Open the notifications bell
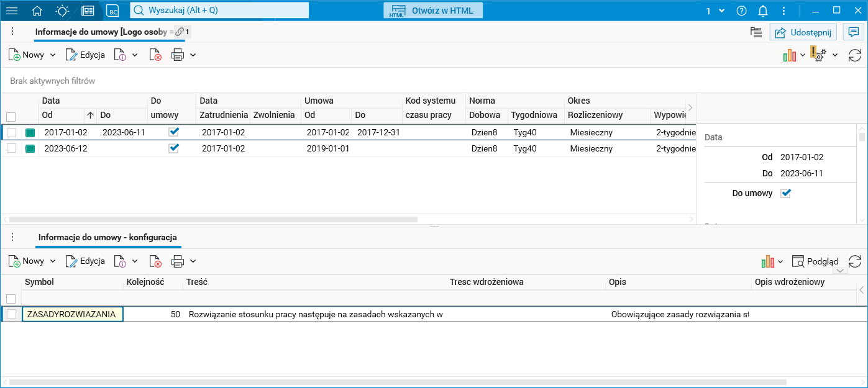The width and height of the screenshot is (868, 388). click(x=764, y=11)
